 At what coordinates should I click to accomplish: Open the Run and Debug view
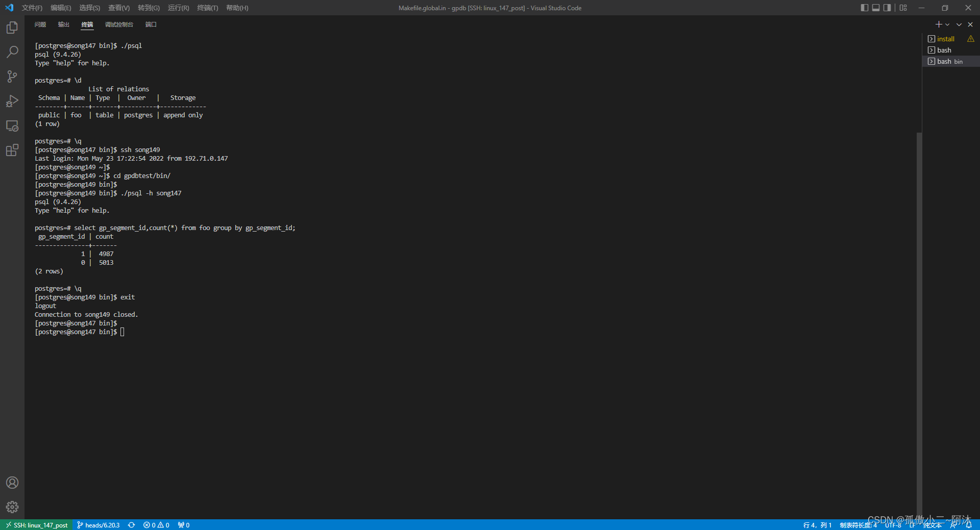pos(12,101)
